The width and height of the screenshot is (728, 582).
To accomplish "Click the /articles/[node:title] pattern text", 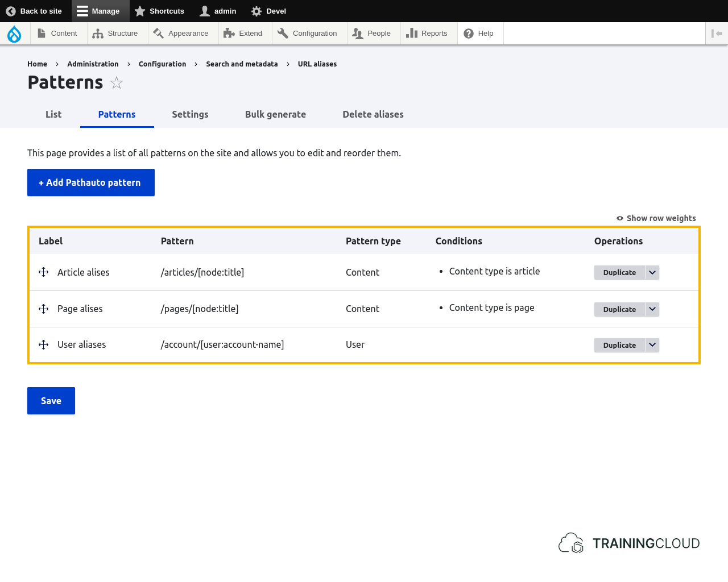I will click(x=202, y=272).
